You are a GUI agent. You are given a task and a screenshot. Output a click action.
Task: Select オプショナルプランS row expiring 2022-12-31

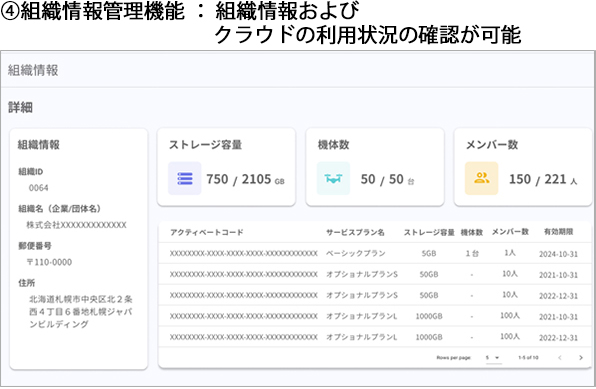click(375, 295)
